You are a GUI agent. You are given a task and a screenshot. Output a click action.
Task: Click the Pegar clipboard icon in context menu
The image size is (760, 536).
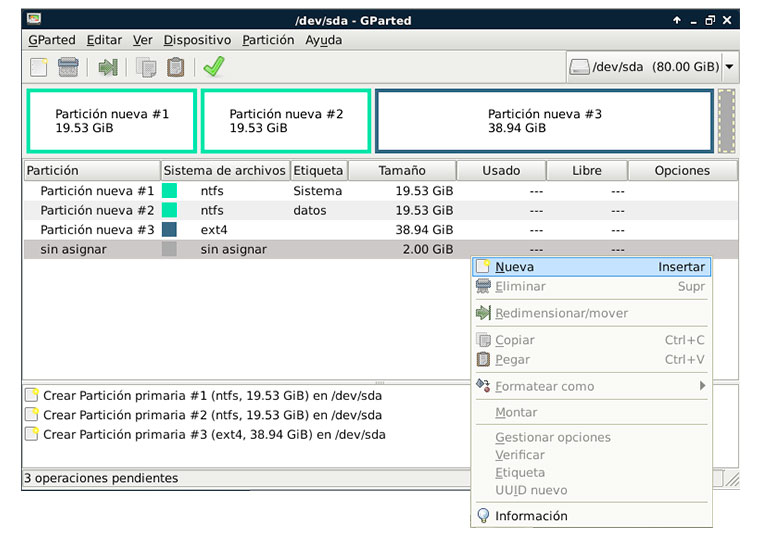483,359
